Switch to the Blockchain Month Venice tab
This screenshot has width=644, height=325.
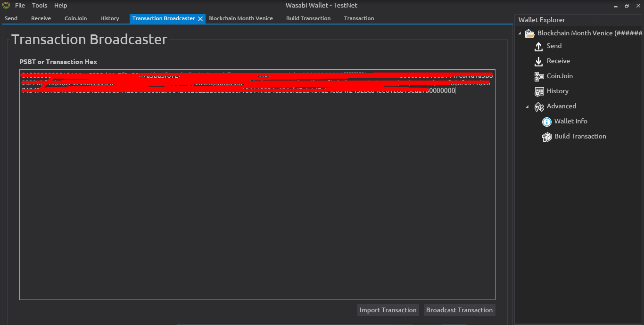[x=240, y=18]
